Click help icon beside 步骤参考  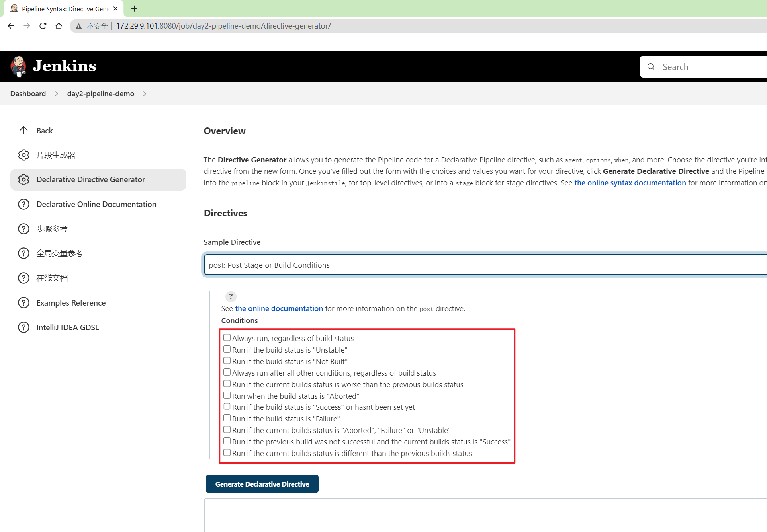pyautogui.click(x=23, y=229)
